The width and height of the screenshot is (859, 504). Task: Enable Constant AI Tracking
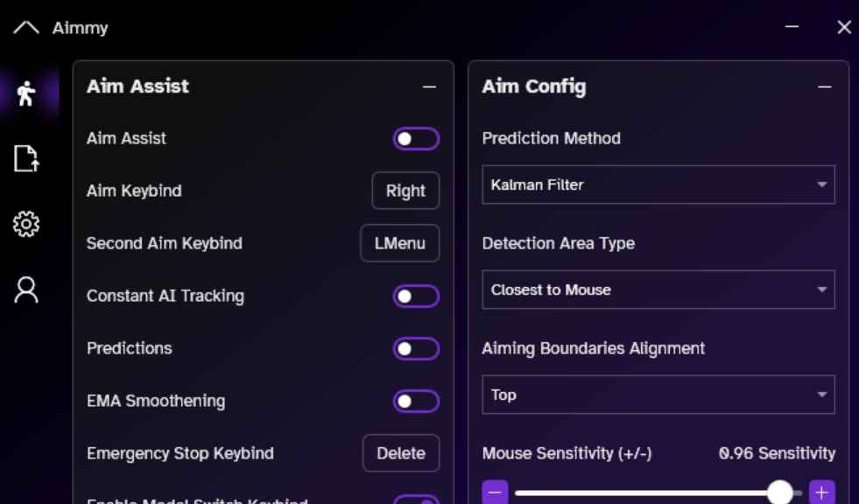[415, 297]
